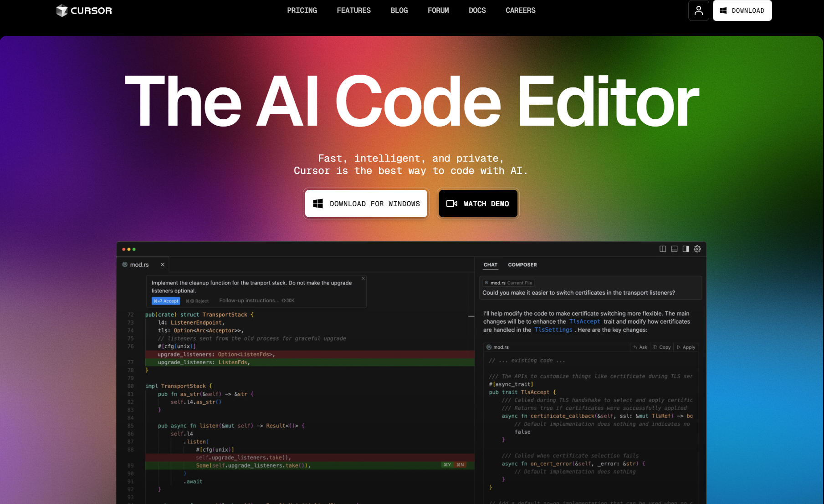The height and width of the screenshot is (504, 824).
Task: Open the settings gear in editor preview
Action: coord(697,249)
